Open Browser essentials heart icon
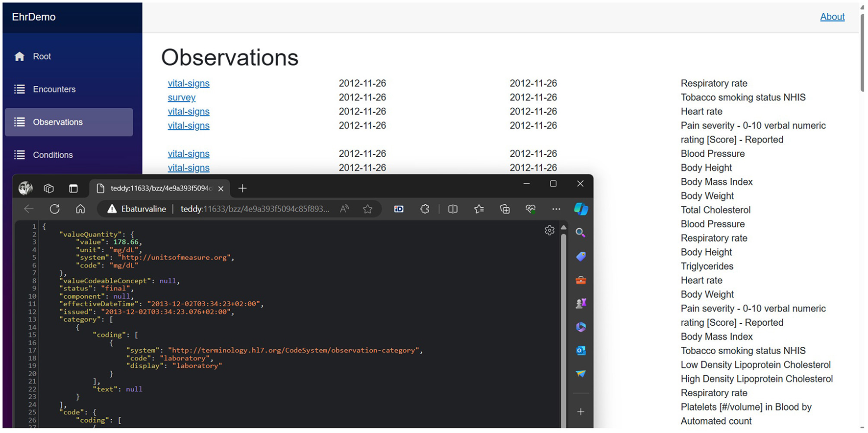Image resolution: width=868 pixels, height=433 pixels. pos(530,209)
